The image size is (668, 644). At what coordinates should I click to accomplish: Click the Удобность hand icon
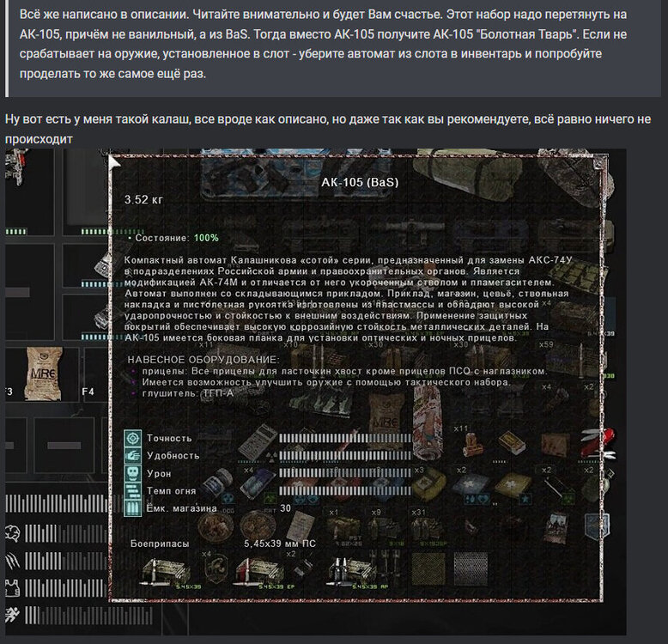133,455
